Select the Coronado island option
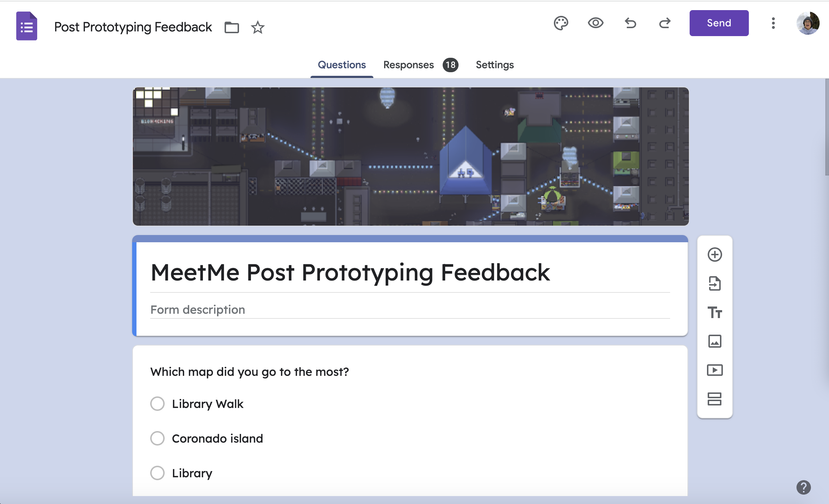This screenshot has height=504, width=829. click(x=157, y=438)
